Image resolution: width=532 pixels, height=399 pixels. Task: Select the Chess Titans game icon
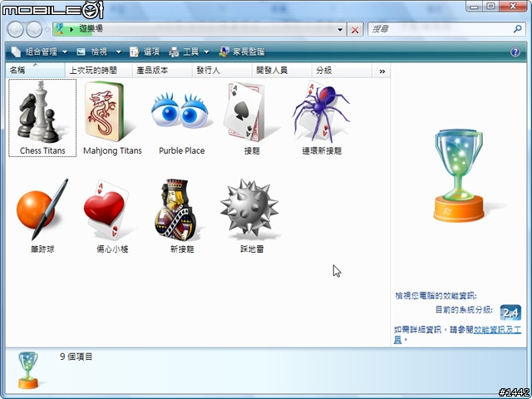pyautogui.click(x=41, y=112)
